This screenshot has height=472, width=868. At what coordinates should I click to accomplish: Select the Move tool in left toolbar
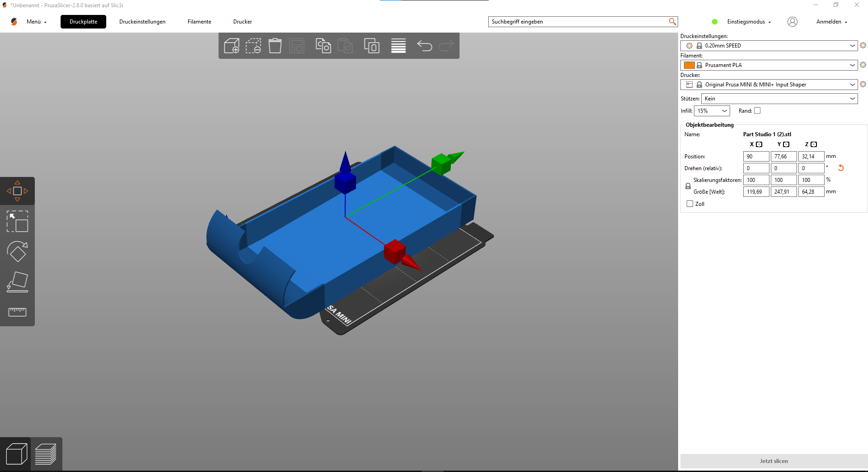[17, 191]
